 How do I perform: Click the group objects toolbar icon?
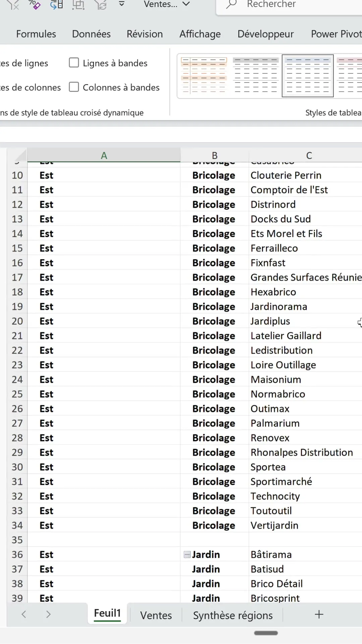78,4
